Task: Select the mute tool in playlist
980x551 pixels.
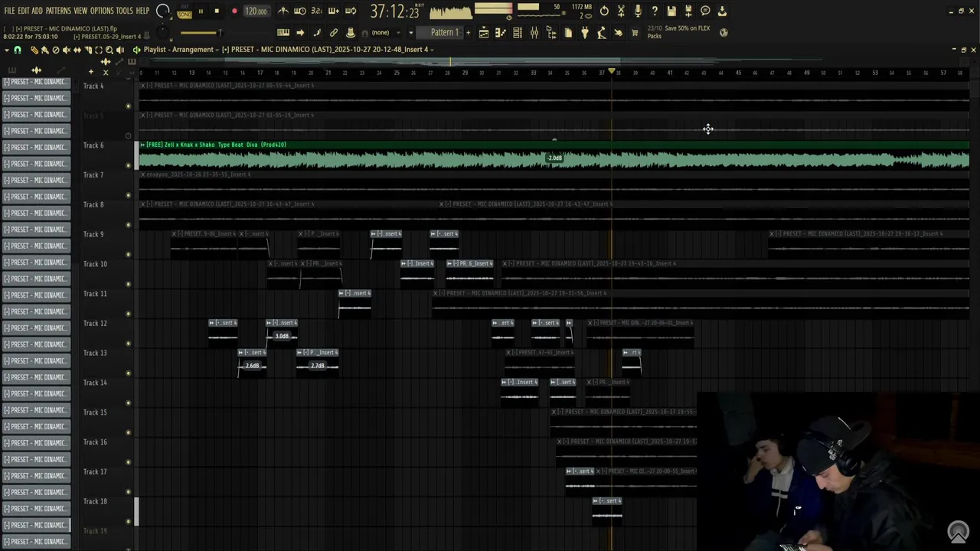Action: tap(67, 50)
